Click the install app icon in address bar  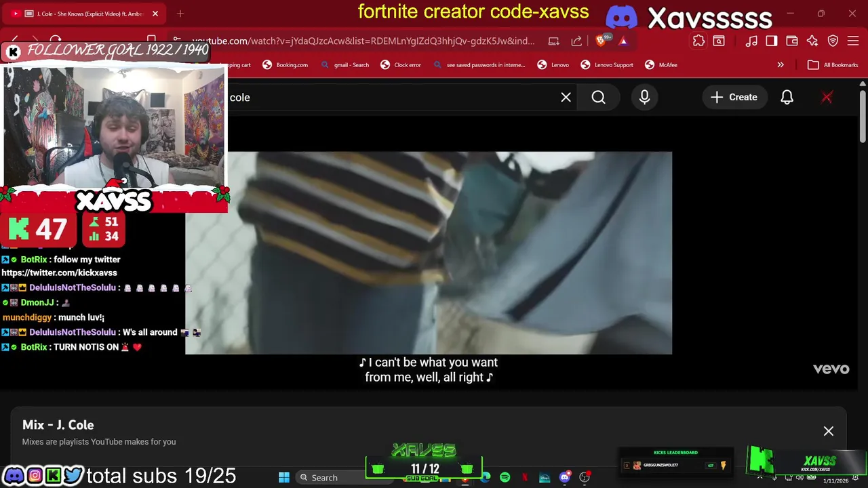point(554,41)
